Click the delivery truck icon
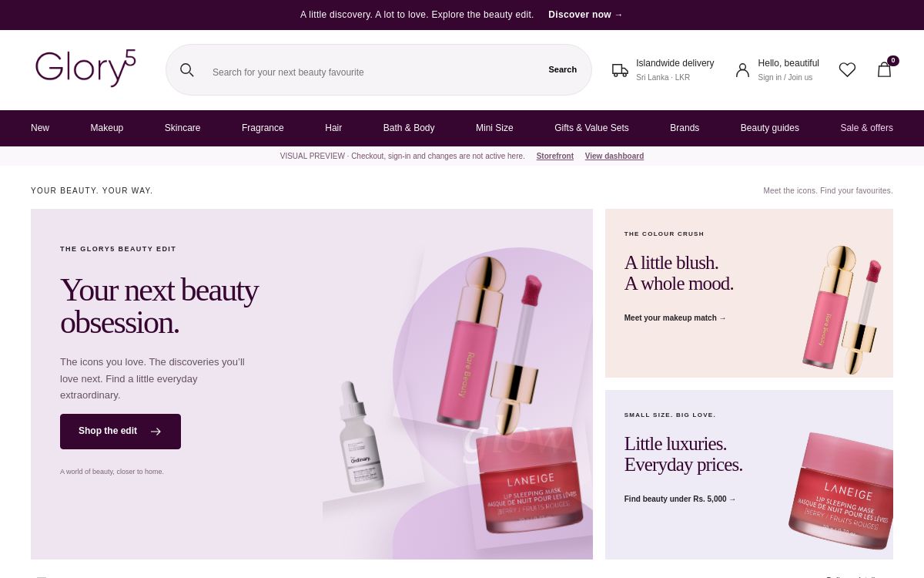The height and width of the screenshot is (578, 924). 620,70
